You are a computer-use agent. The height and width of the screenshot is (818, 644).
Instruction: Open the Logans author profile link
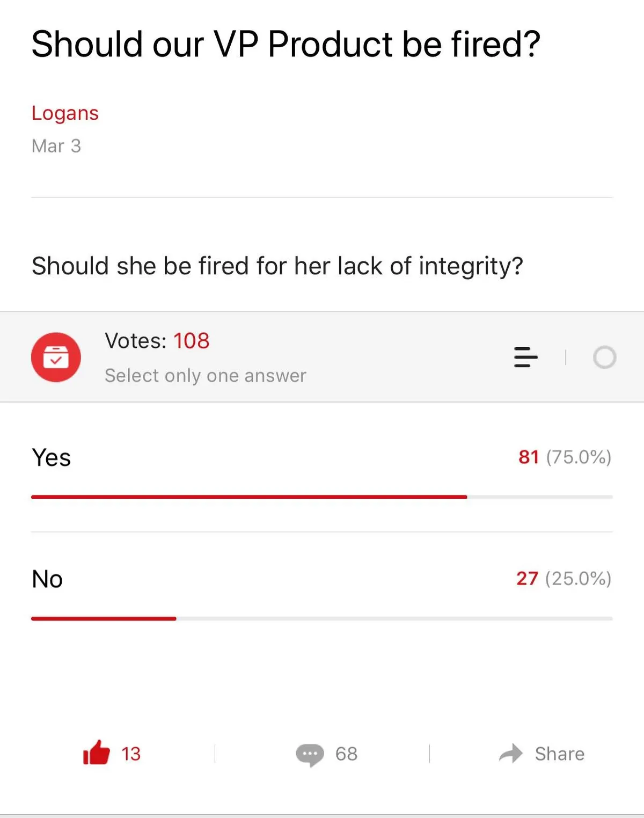click(65, 113)
